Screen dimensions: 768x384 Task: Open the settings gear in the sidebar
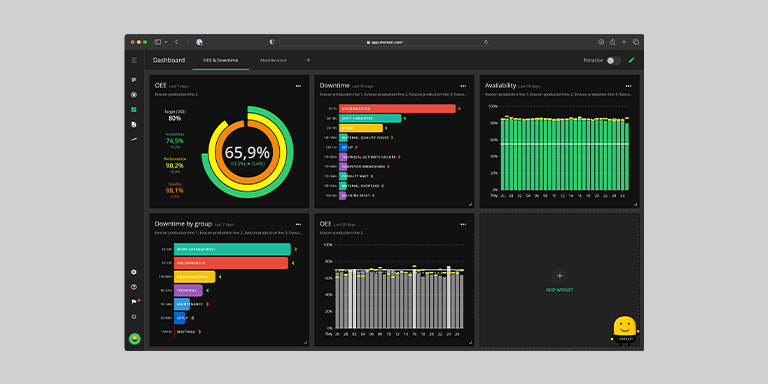coord(134,272)
